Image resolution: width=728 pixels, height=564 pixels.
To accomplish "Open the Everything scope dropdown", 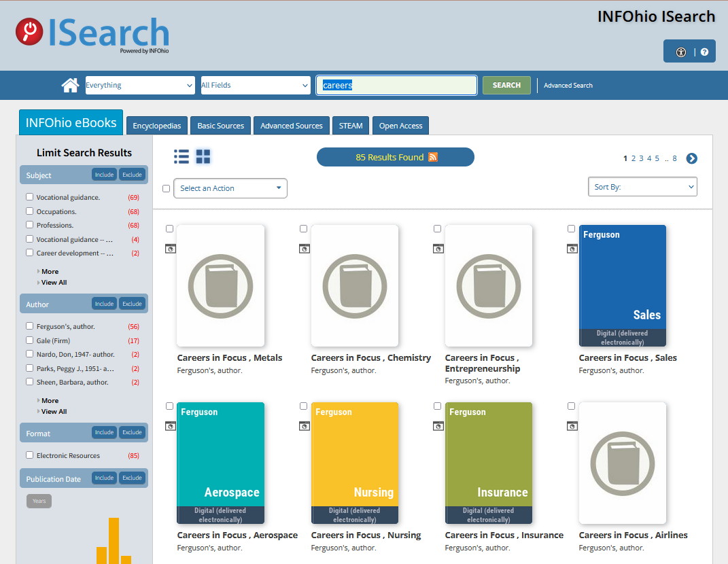I will [x=140, y=85].
